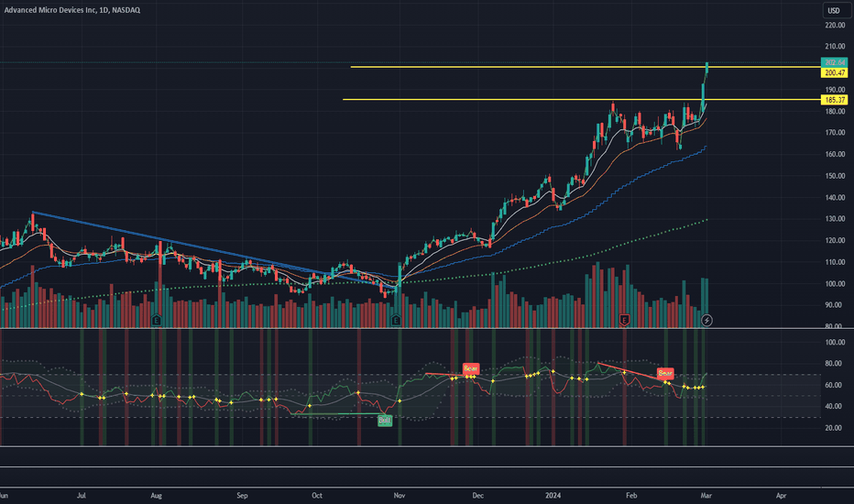Click the 210.00 price axis label
This screenshot has height=504, width=854.
835,47
